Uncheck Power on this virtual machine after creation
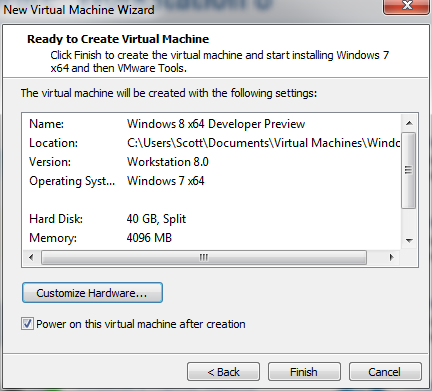 tap(27, 324)
